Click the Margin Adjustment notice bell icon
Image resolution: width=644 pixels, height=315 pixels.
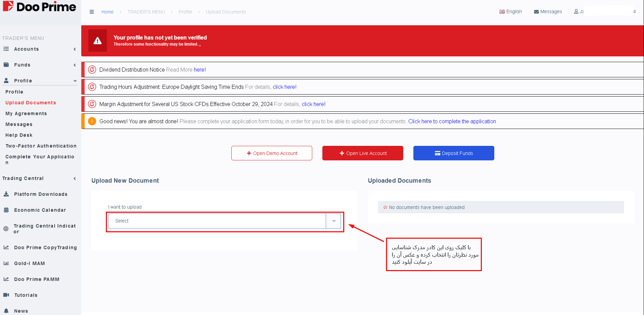[92, 104]
